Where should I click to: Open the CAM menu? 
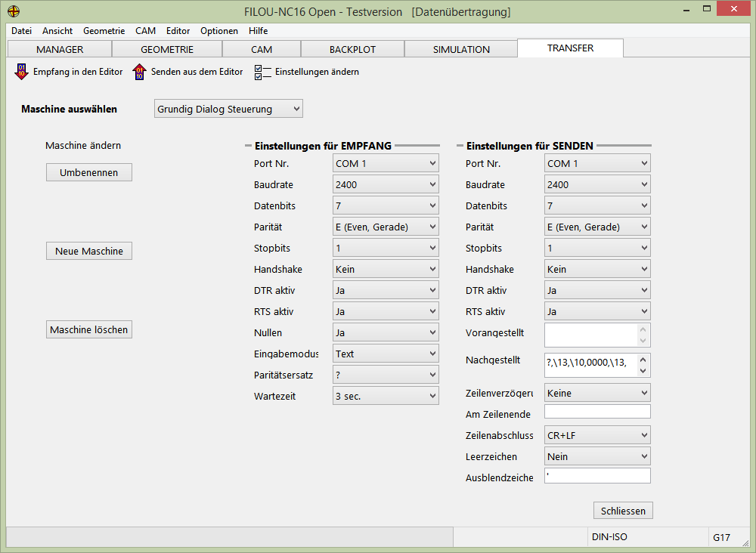click(145, 31)
